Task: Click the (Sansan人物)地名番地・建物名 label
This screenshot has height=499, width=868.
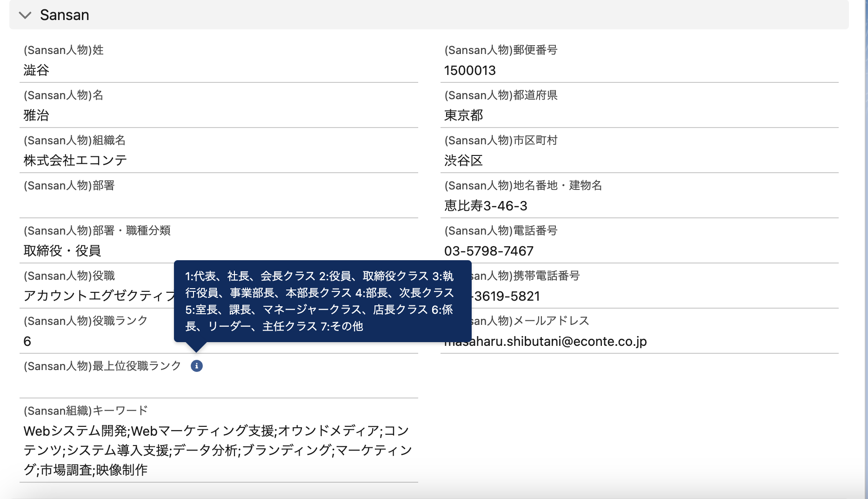Action: 523,185
